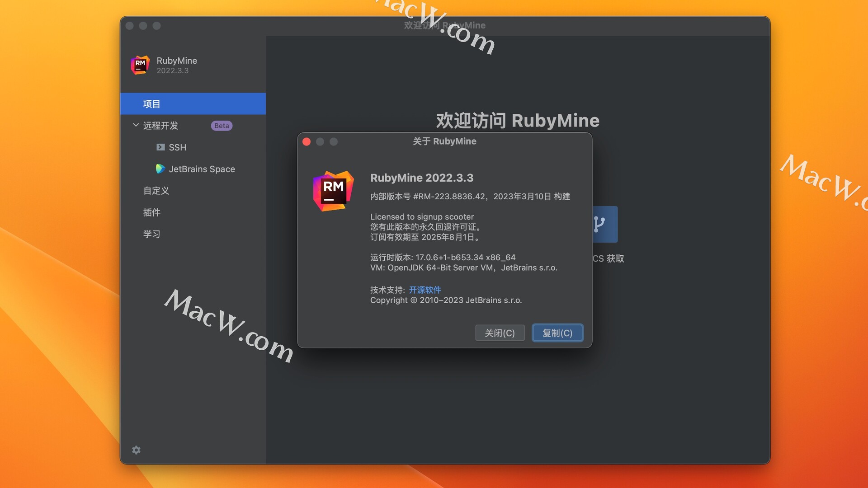Open the settings gear in the welcome window
Screen dimensions: 868x488
coord(136,450)
